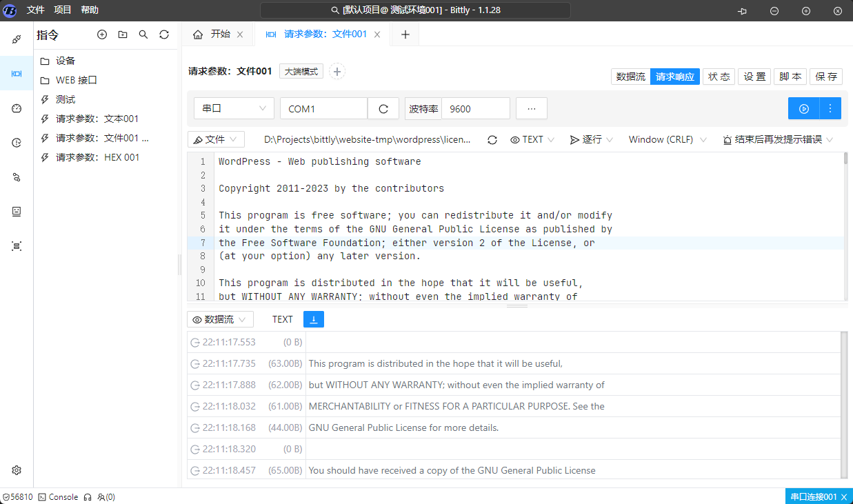
Task: Select the 请求响应 view button
Action: pyautogui.click(x=674, y=77)
